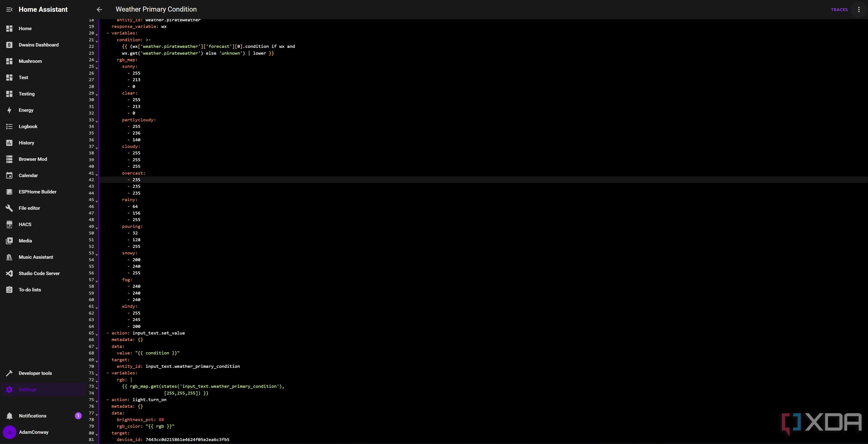Open the Music Assistant icon

point(10,257)
